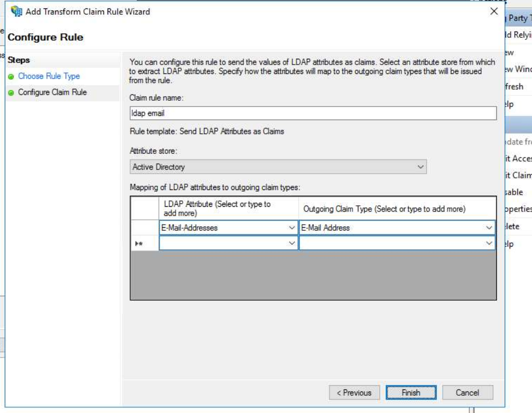
Task: Click the Previous button
Action: click(354, 393)
